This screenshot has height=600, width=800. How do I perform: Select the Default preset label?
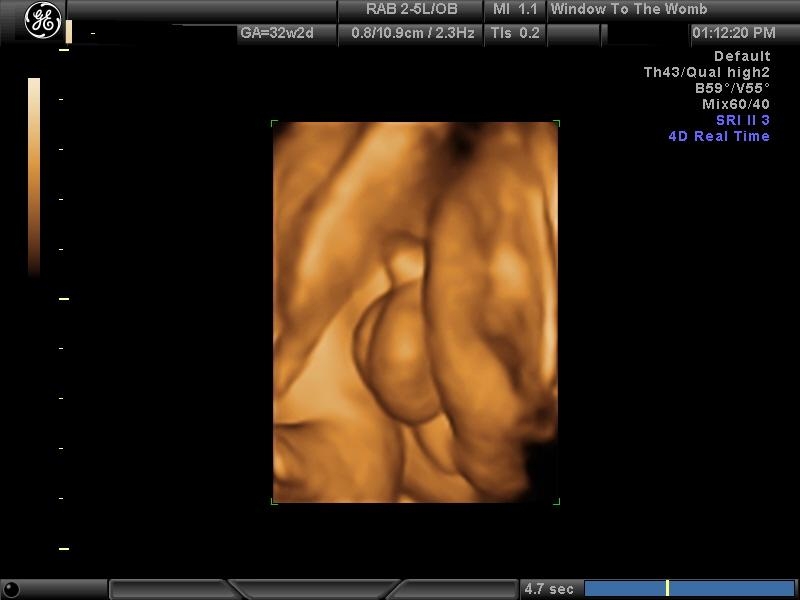742,56
